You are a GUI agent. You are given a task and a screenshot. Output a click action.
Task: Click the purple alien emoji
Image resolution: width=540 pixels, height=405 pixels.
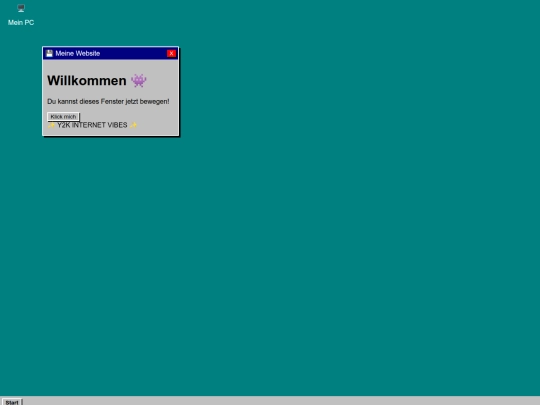pyautogui.click(x=139, y=81)
